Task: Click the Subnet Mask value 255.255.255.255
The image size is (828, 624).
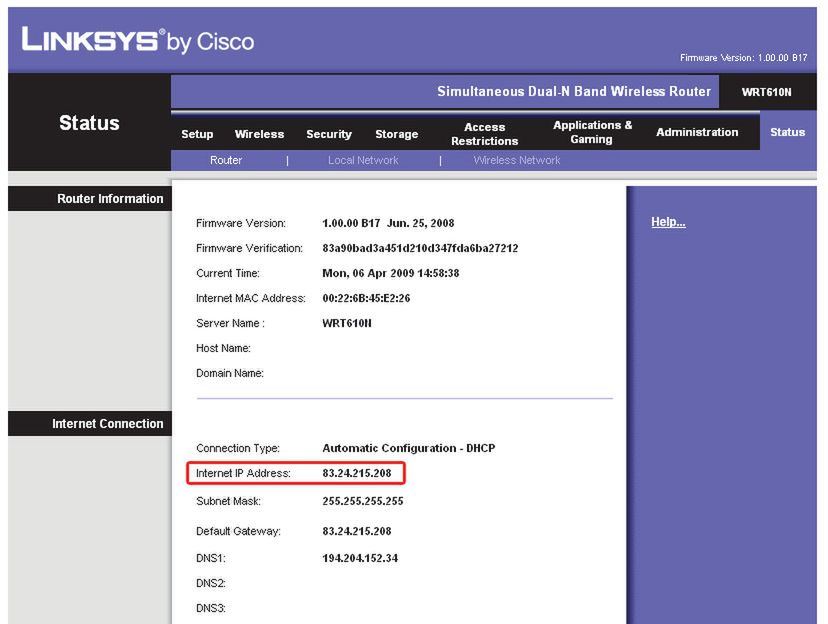Action: (x=362, y=501)
